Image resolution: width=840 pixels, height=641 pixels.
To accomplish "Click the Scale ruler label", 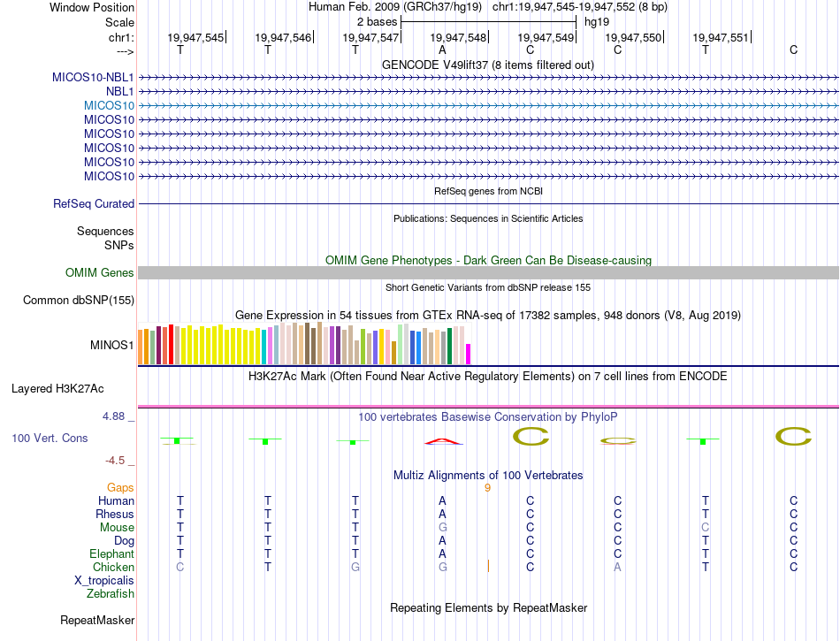I will pyautogui.click(x=119, y=22).
